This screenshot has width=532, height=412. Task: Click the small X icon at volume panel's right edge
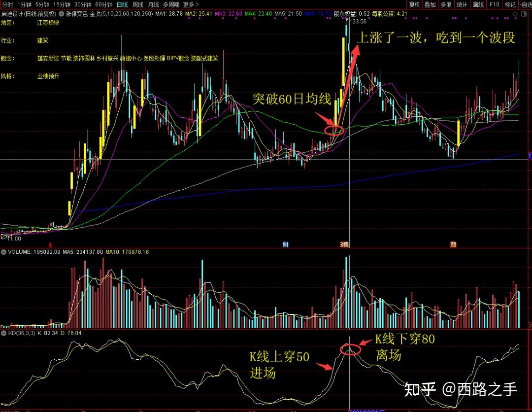point(530,326)
